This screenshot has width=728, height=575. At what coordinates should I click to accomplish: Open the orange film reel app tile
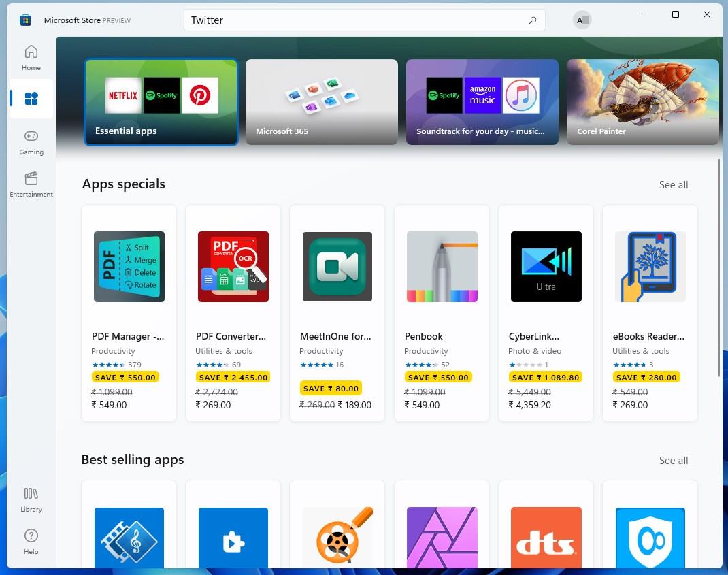(337, 538)
